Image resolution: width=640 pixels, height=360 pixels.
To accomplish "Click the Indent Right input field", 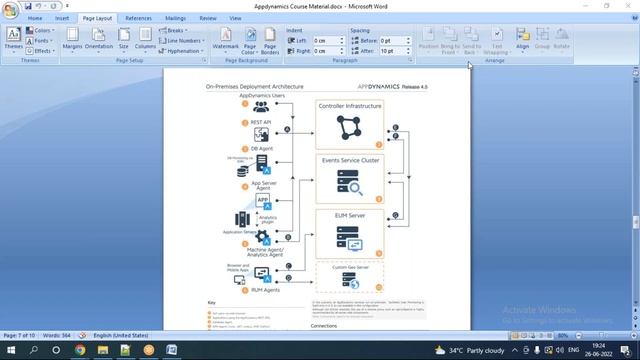I will tap(326, 51).
